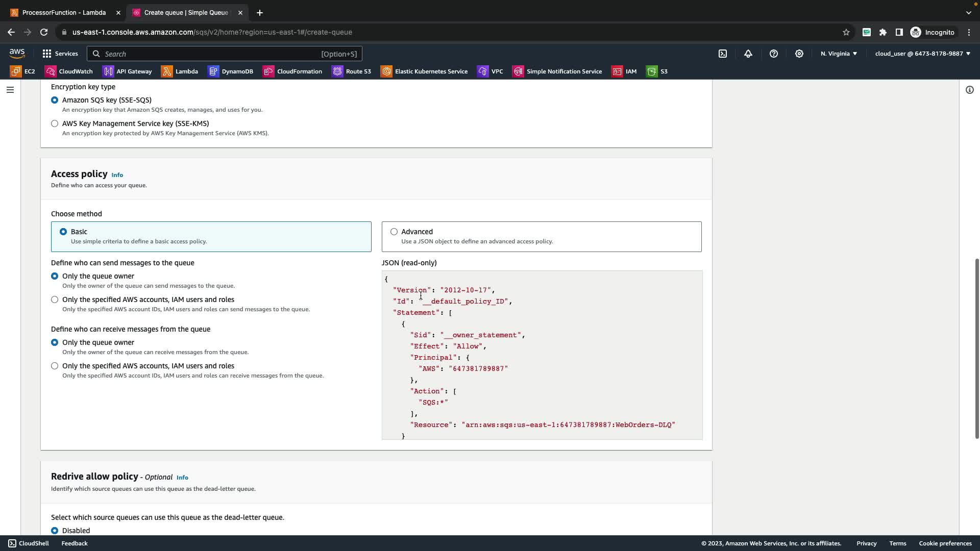Switch to the ProcessorFunction - Lambda tab
This screenshot has width=980, height=551.
[64, 13]
